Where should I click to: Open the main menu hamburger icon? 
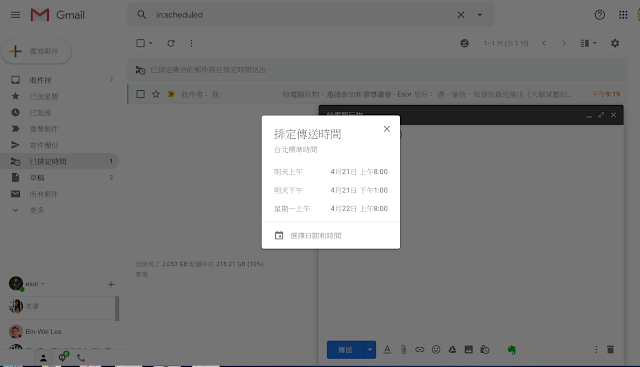(16, 15)
